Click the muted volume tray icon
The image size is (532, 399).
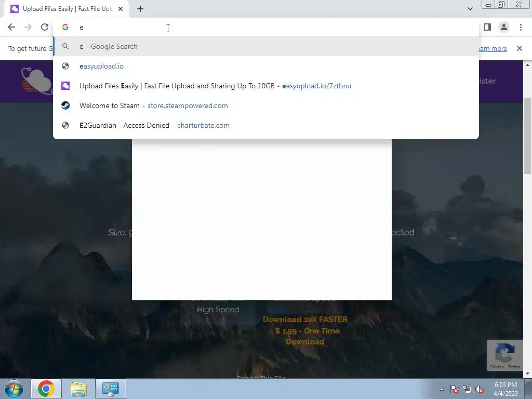(x=480, y=389)
